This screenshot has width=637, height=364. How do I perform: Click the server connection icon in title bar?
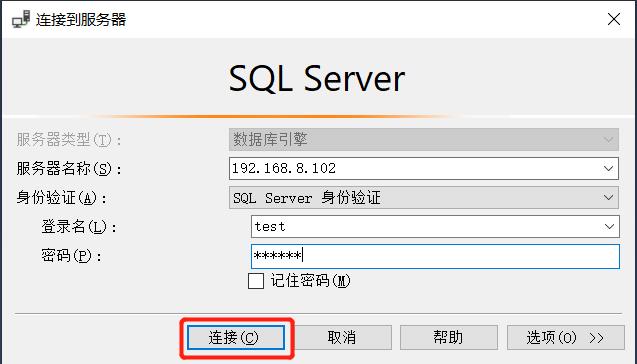[x=21, y=20]
